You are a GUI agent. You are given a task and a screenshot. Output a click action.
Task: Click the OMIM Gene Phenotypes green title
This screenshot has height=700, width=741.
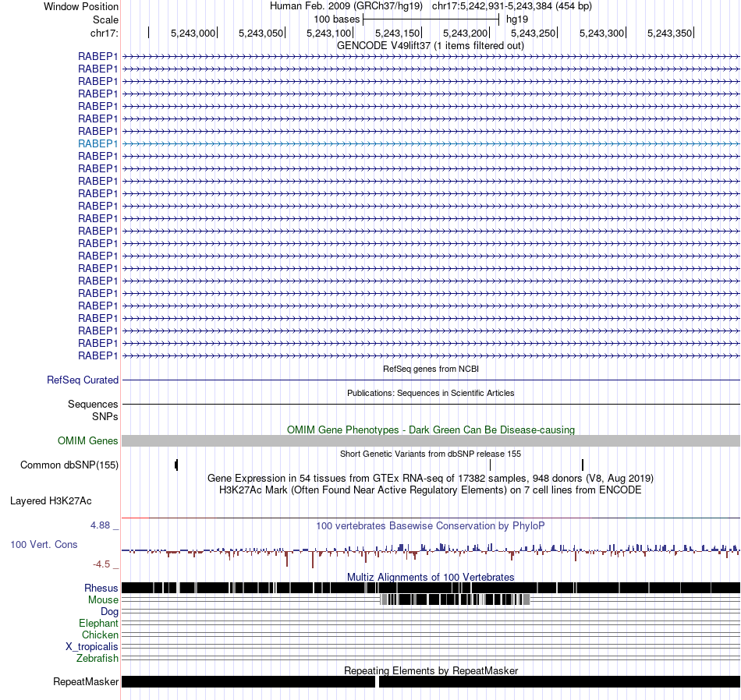coord(431,430)
